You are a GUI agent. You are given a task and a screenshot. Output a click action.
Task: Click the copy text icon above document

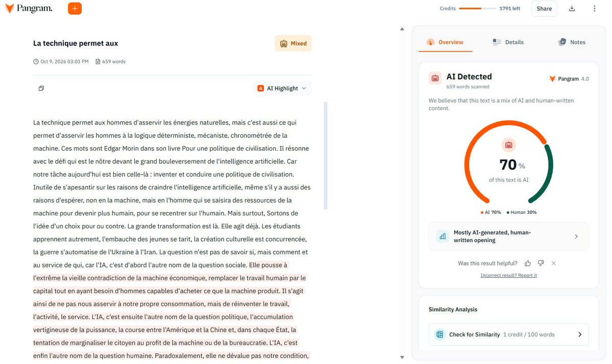(x=41, y=88)
